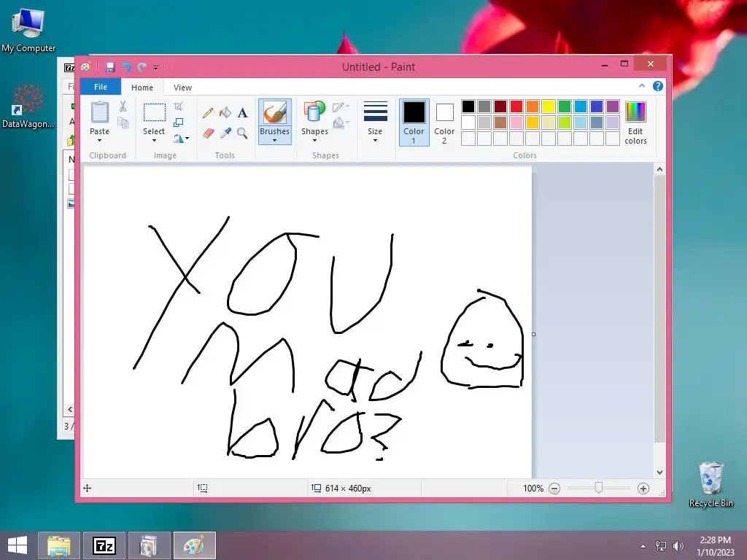
Task: Pick the pink rose color swatch
Action: click(x=516, y=122)
